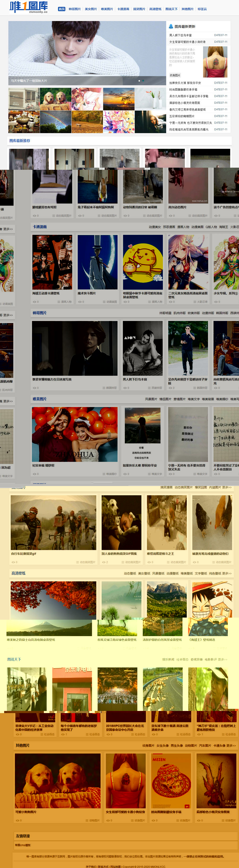Click the 唯一图库 mmonly.cc logo
Screen dimensions: 239x868
point(29,7)
